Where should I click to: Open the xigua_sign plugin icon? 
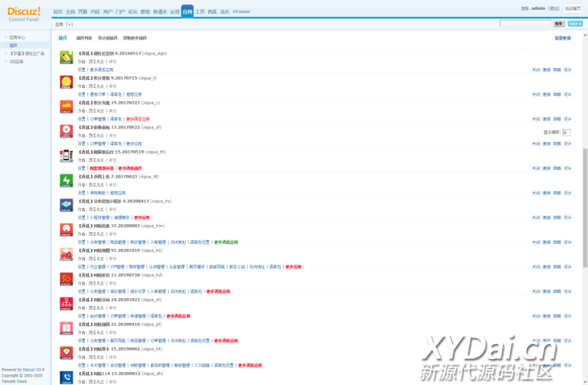tap(67, 58)
